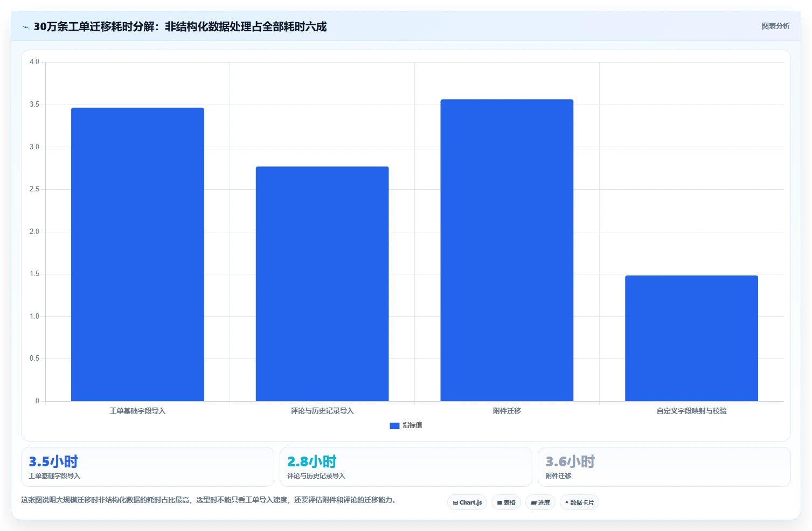Viewport: 812px width, 531px height.
Task: Select the 表格 tag pill
Action: (506, 502)
